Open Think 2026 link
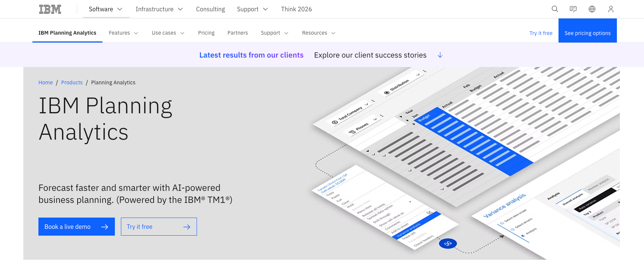Image resolution: width=644 pixels, height=265 pixels. tap(296, 9)
